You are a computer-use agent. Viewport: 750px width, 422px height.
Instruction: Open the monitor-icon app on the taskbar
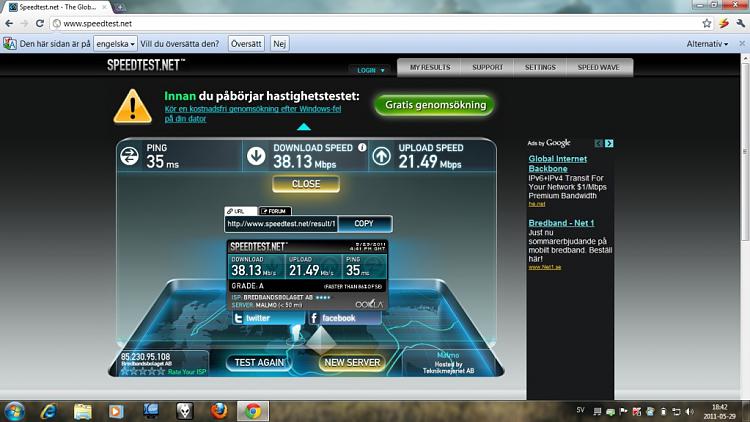[x=151, y=411]
